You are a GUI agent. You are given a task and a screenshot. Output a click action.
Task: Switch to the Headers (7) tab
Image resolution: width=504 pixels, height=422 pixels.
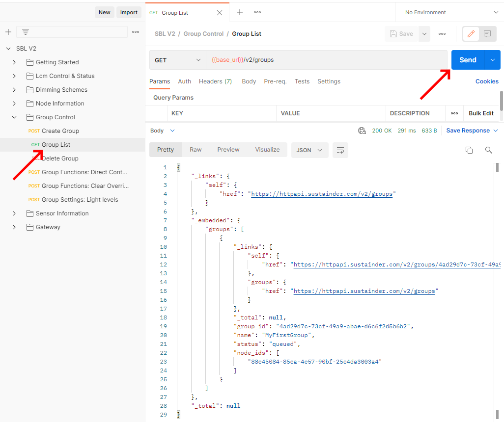pyautogui.click(x=215, y=81)
